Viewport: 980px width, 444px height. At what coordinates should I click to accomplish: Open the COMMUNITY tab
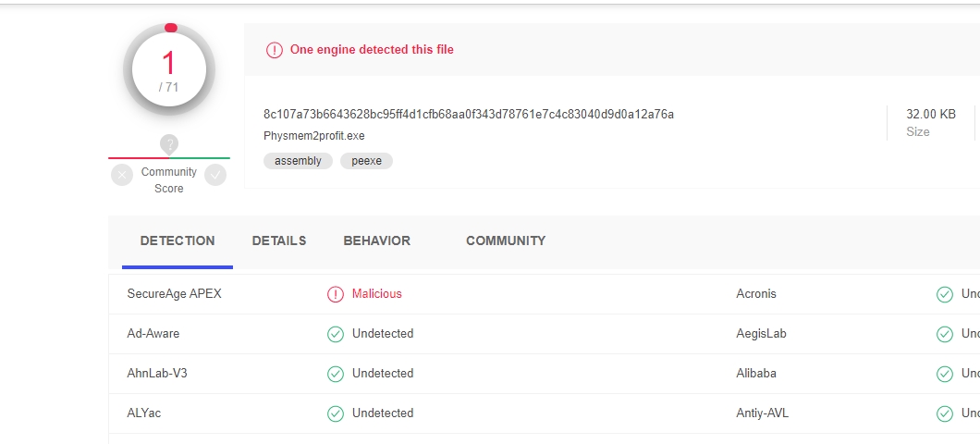506,240
